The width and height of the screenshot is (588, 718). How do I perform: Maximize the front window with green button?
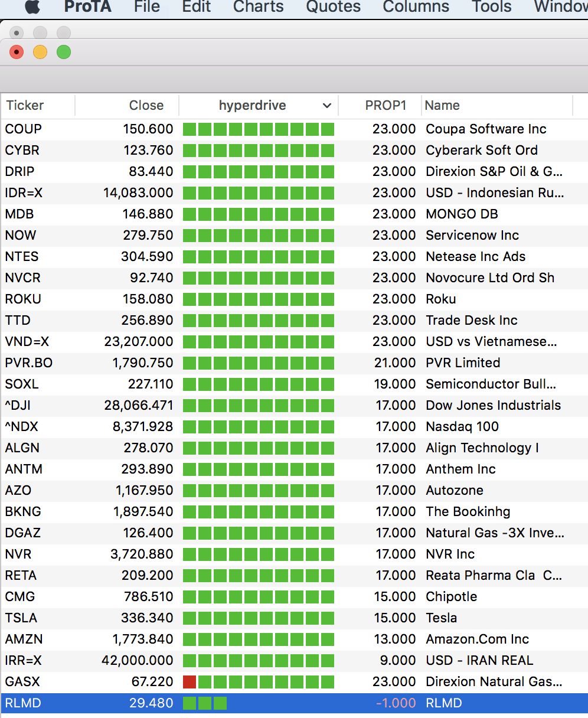pyautogui.click(x=64, y=53)
